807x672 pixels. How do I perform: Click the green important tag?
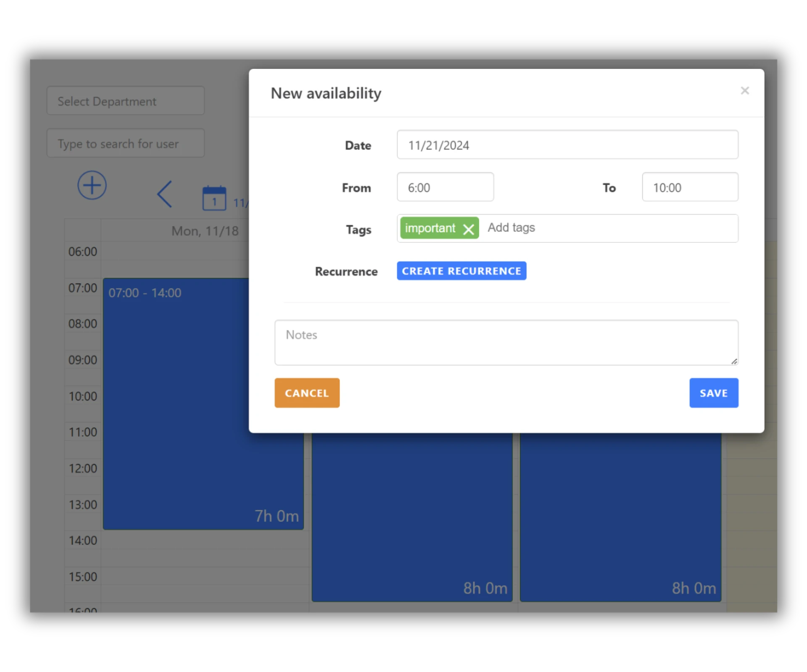(x=430, y=228)
